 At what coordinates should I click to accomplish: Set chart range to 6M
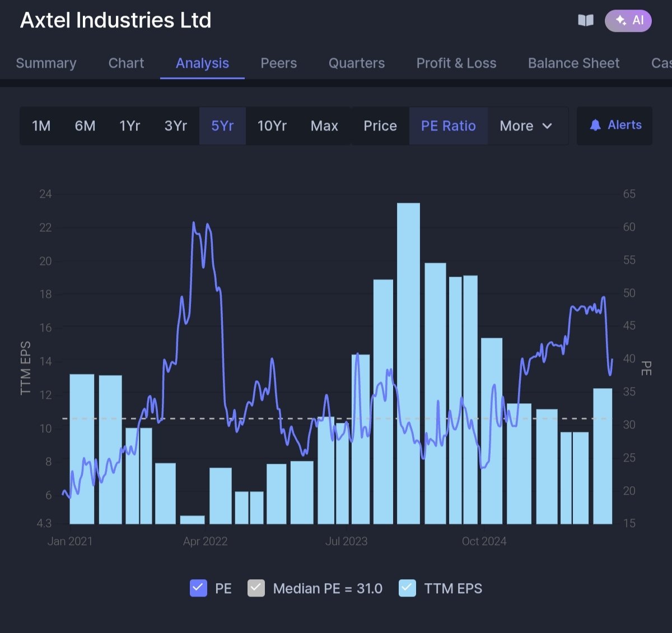85,126
